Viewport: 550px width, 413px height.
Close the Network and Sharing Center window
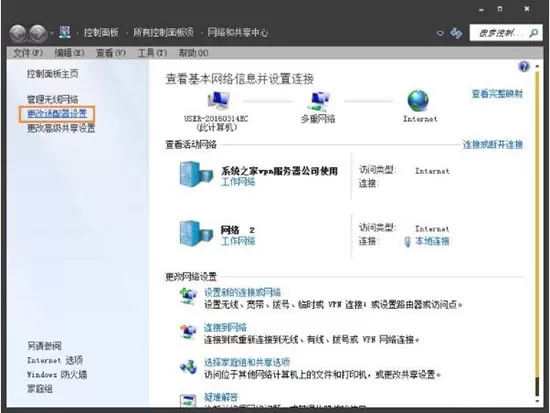pos(526,9)
